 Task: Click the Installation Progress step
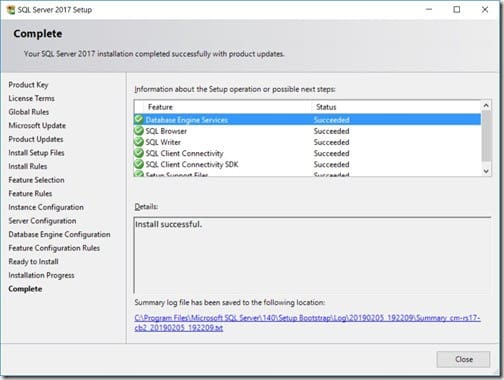point(41,275)
